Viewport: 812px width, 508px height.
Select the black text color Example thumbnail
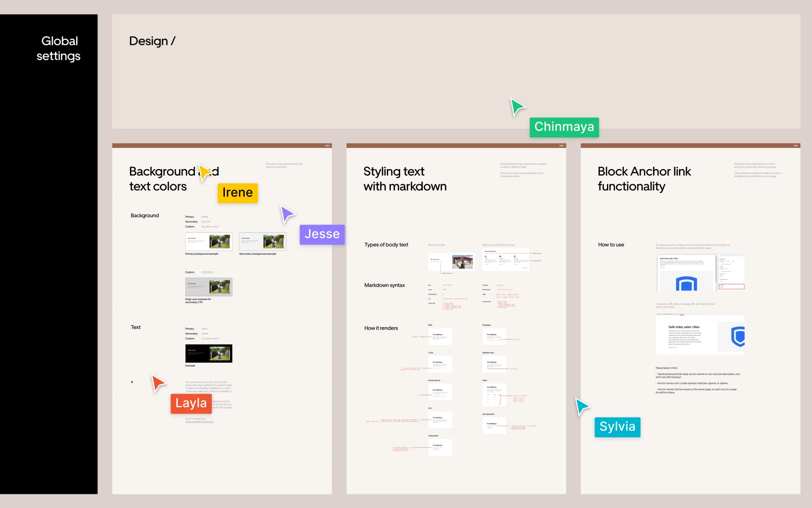(x=208, y=353)
